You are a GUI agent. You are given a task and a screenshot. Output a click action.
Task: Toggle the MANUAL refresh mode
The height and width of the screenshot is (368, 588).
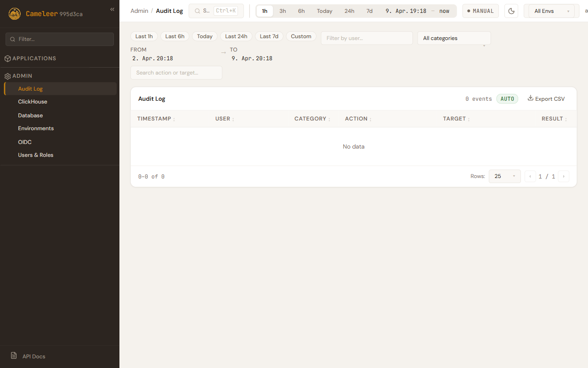(x=480, y=11)
